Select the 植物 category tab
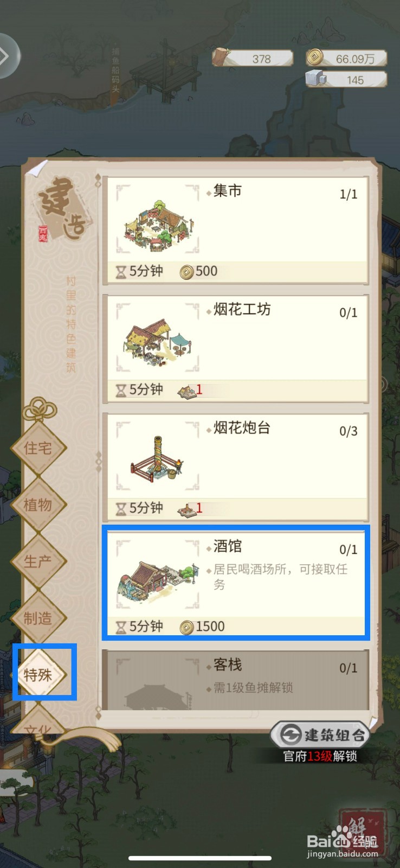Image resolution: width=400 pixels, height=868 pixels. pos(38,505)
